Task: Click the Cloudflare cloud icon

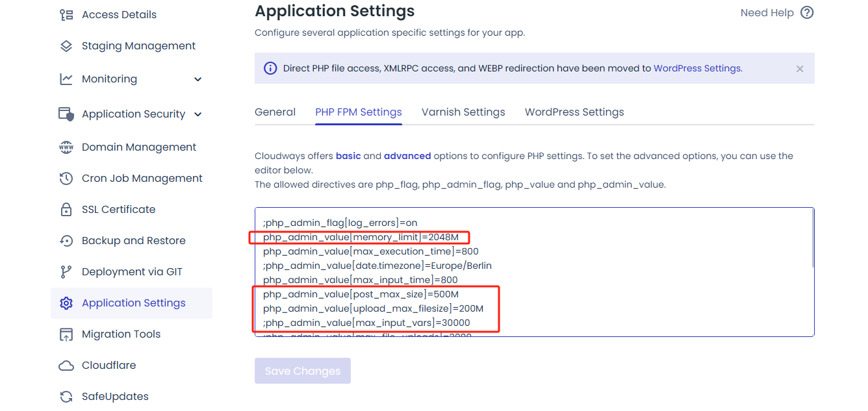Action: click(x=66, y=366)
